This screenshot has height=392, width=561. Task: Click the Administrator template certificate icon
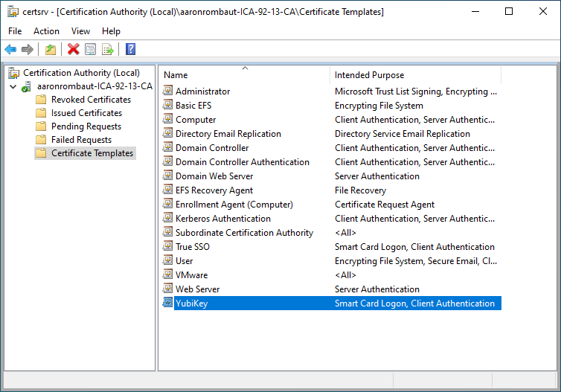[x=167, y=91]
